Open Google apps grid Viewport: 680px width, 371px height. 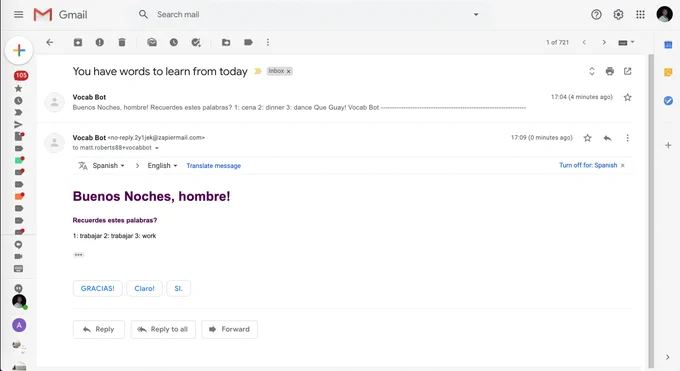[640, 15]
